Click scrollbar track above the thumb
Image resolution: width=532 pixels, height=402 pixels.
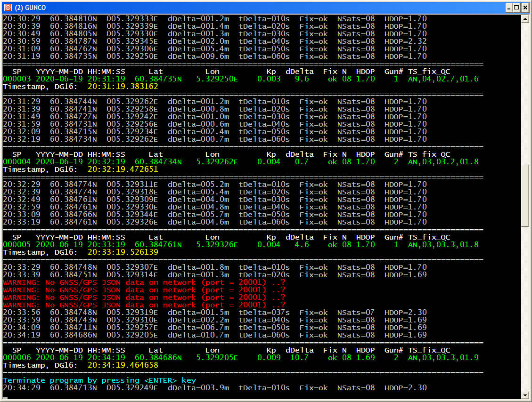(525, 94)
